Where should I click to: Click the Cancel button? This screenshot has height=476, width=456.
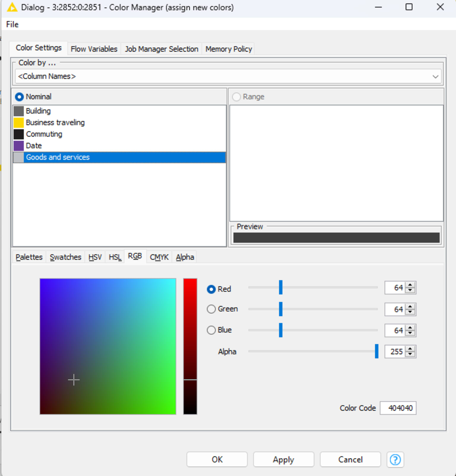tap(350, 459)
